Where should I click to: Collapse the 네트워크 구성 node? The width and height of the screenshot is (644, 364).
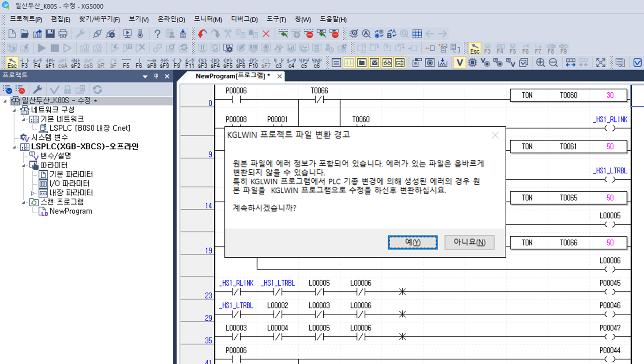click(14, 109)
